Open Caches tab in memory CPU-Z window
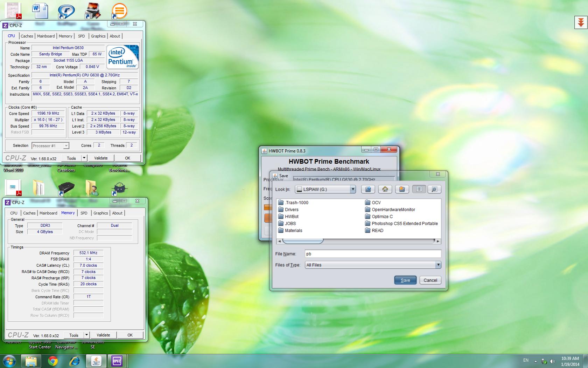 click(29, 213)
